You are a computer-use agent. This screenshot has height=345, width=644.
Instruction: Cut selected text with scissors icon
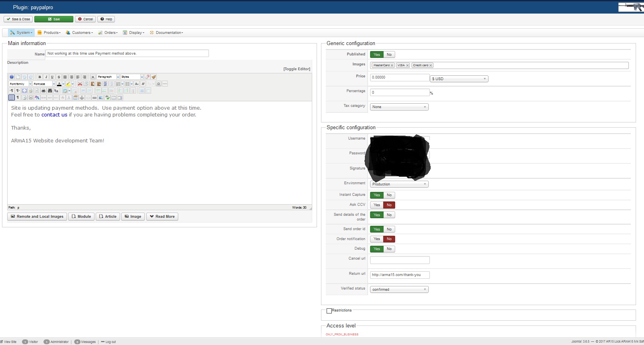tap(80, 84)
